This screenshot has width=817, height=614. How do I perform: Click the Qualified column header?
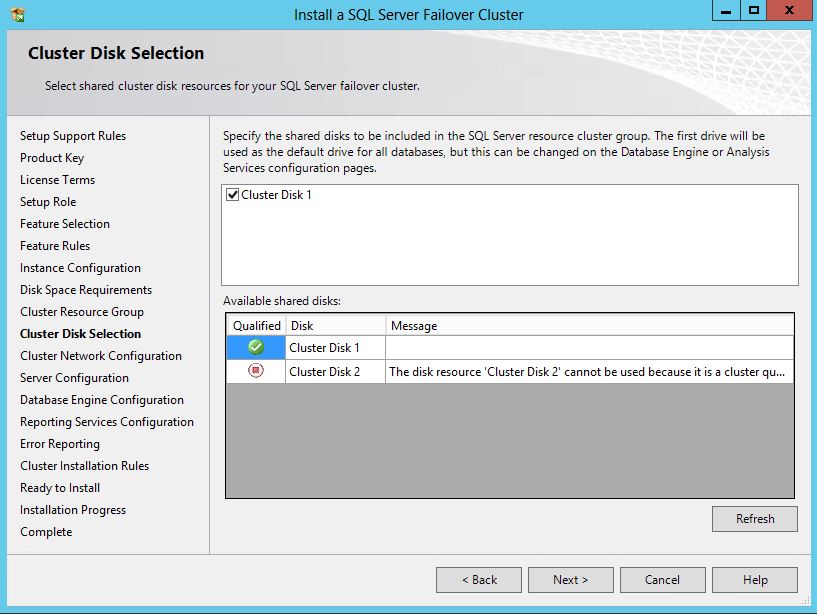click(256, 326)
